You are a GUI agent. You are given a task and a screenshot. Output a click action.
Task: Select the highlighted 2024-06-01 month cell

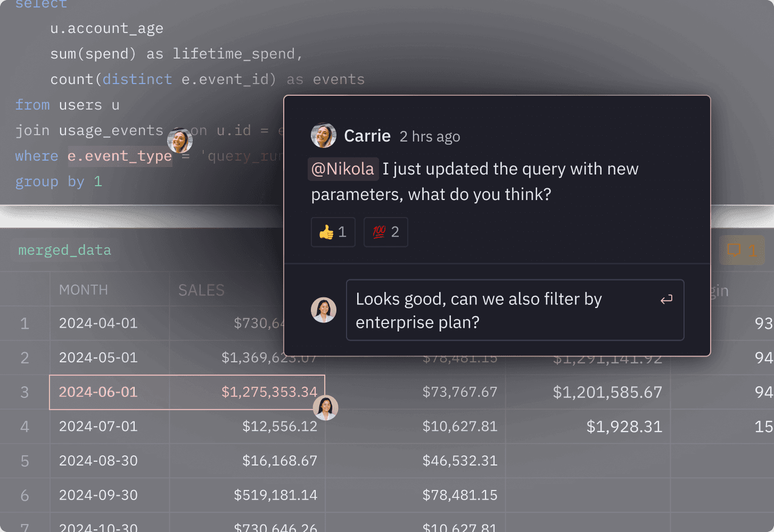pyautogui.click(x=98, y=392)
